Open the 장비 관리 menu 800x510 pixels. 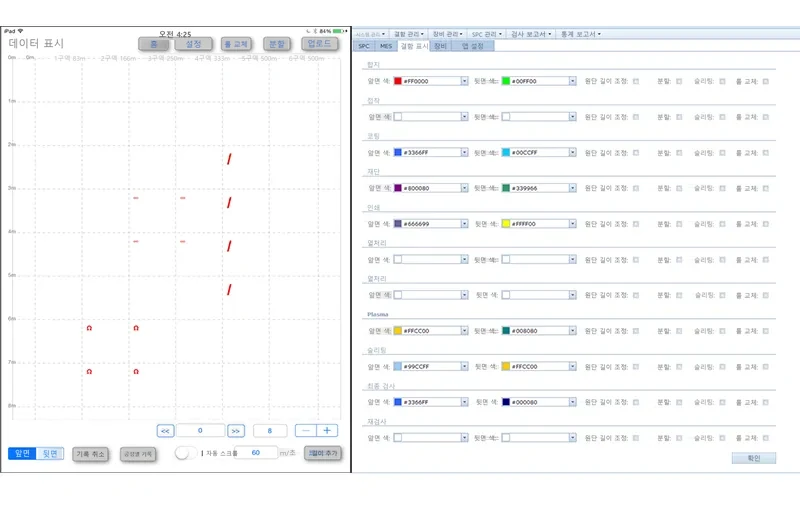(x=447, y=34)
